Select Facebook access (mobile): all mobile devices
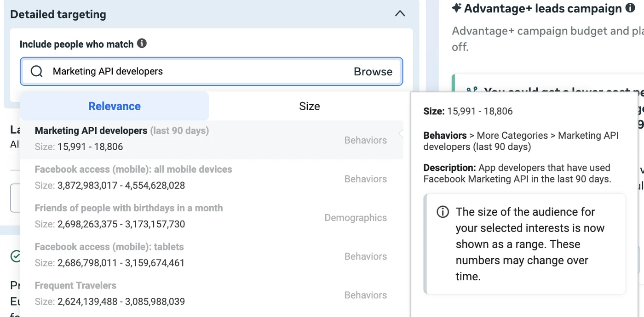Image resolution: width=644 pixels, height=317 pixels. pyautogui.click(x=212, y=178)
